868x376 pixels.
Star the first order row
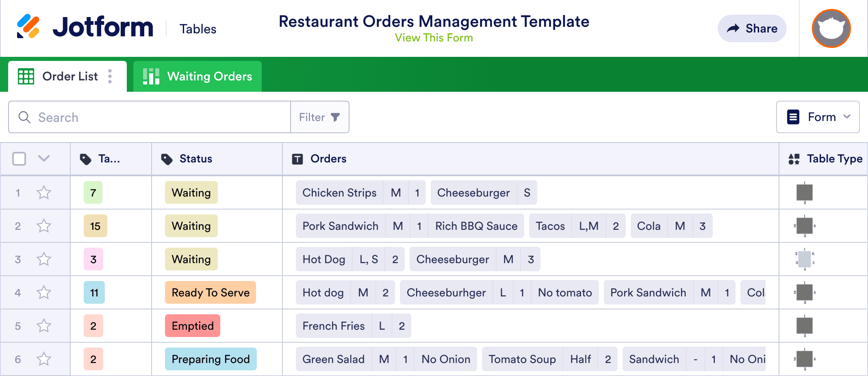(x=44, y=192)
